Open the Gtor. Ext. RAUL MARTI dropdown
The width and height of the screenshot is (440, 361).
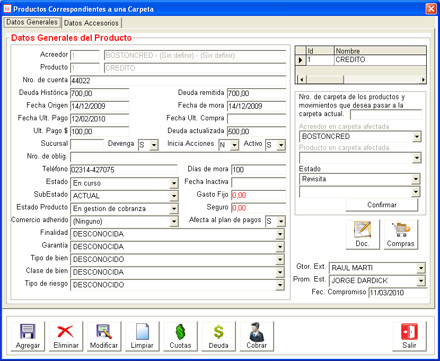pos(421,268)
